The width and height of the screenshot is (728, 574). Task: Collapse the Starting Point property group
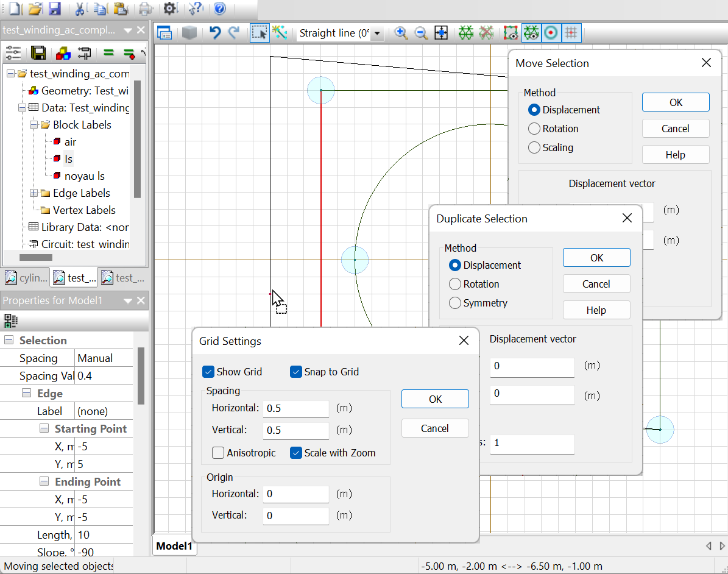tap(44, 428)
